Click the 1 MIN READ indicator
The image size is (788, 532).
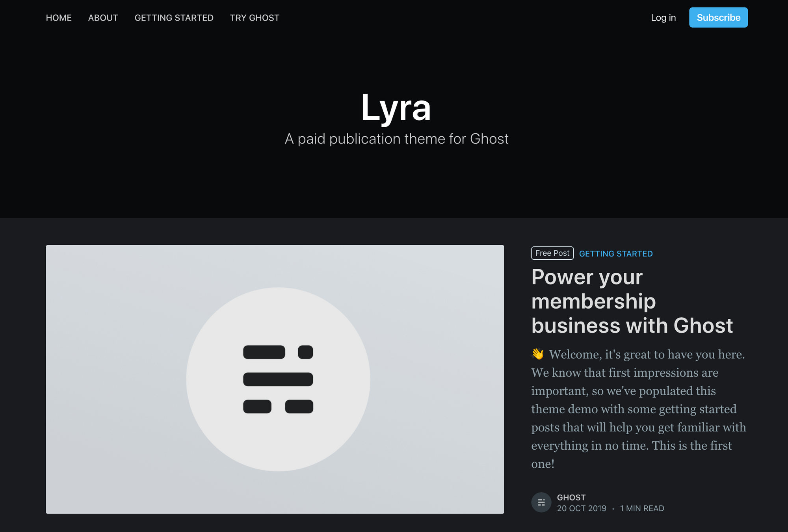pyautogui.click(x=642, y=508)
